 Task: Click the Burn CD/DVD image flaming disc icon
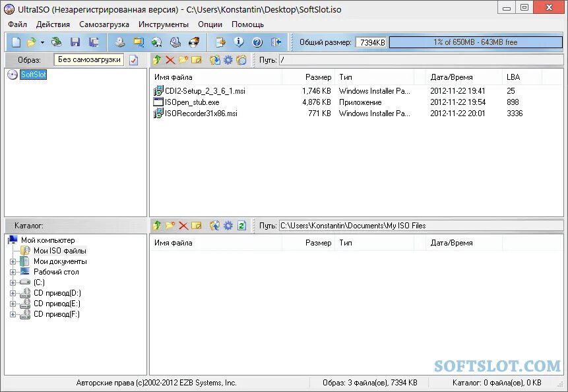click(x=194, y=42)
